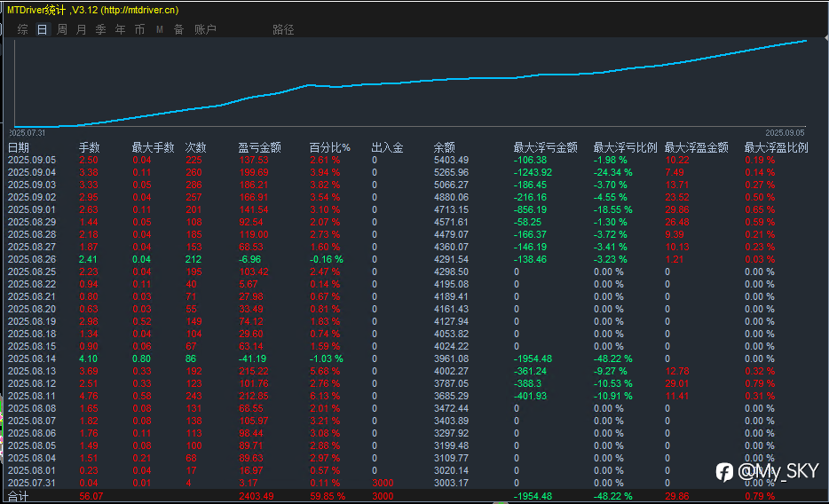
Task: Open the 周 (weekly) statistics tab
Action: tap(62, 29)
